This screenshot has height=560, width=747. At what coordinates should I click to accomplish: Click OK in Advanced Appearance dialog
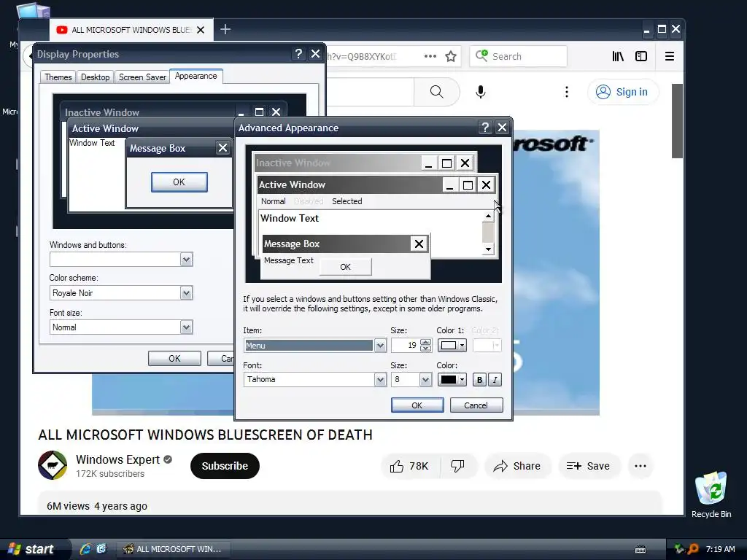pyautogui.click(x=417, y=405)
